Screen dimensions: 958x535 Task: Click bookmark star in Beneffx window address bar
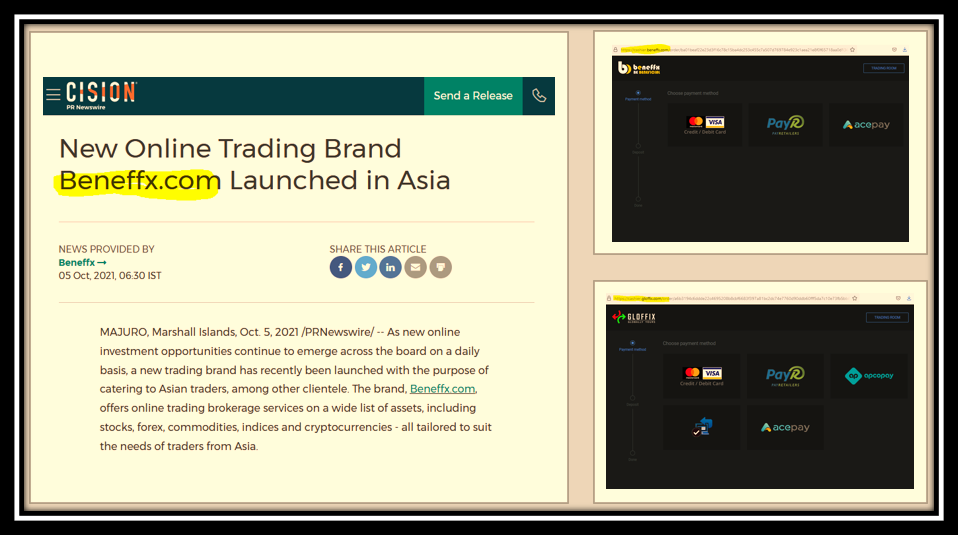click(x=852, y=49)
